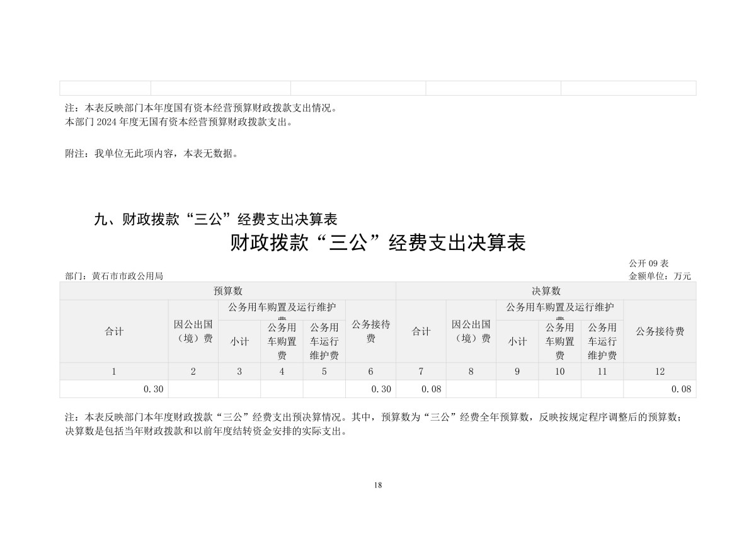The image size is (756, 534).
Task: Click the "合计" header under 决算数
Action: coord(421,331)
